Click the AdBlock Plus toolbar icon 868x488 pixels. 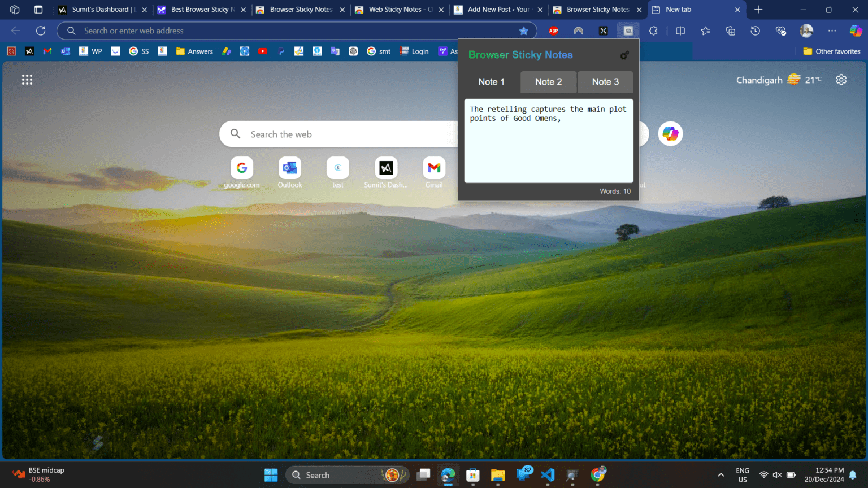click(x=553, y=30)
